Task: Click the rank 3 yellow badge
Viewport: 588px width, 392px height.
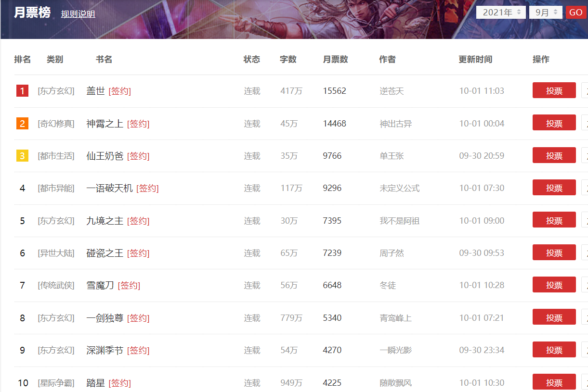Action: (x=22, y=156)
